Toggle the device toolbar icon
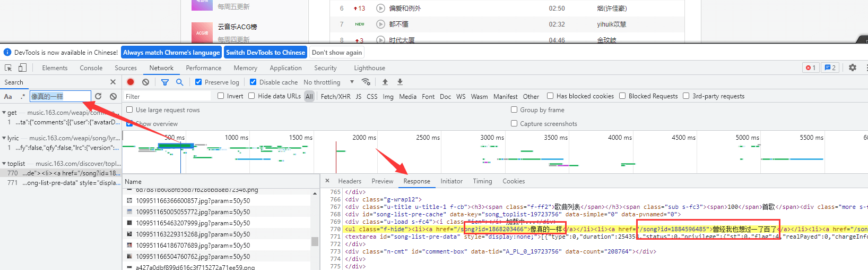The height and width of the screenshot is (270, 868). 22,68
